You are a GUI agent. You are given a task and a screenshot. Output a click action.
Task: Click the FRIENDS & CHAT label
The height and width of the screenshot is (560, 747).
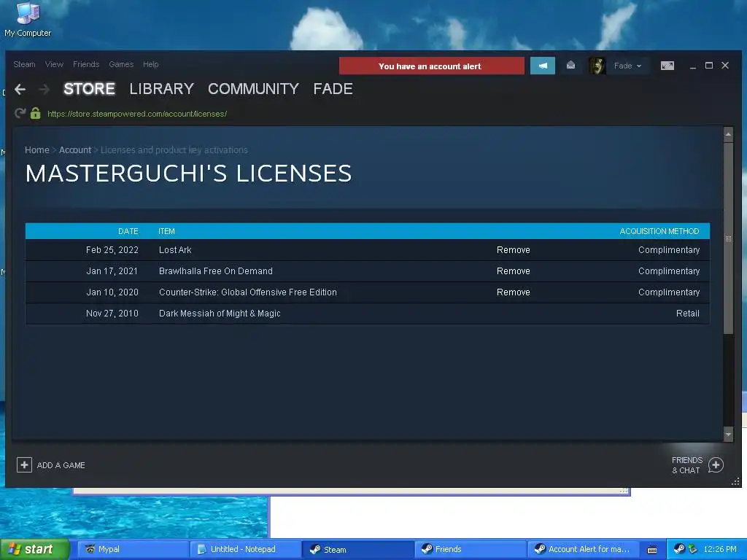pyautogui.click(x=686, y=465)
